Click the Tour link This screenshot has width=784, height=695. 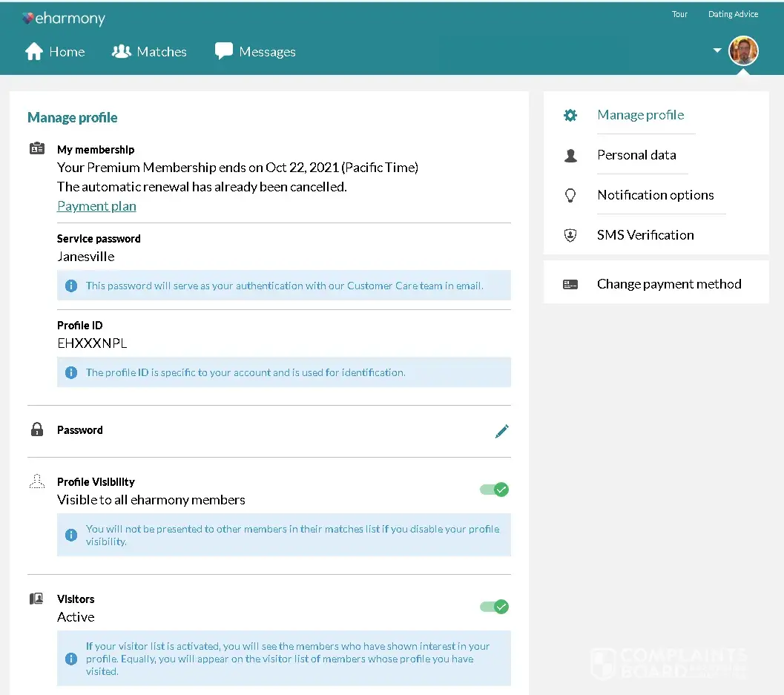pyautogui.click(x=679, y=14)
